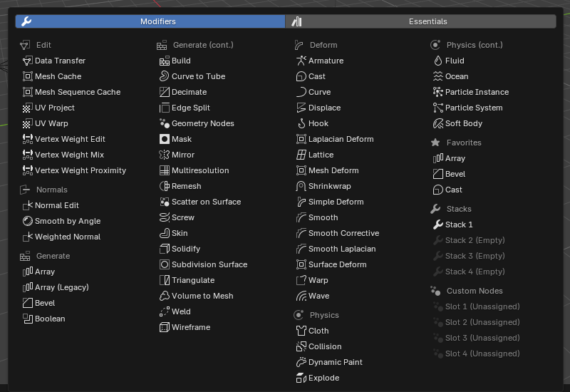
Task: Click the Decimate modifier icon
Action: (165, 92)
